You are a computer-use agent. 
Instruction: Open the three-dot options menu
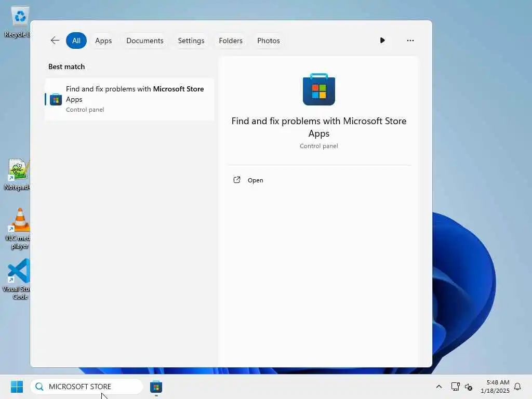410,41
